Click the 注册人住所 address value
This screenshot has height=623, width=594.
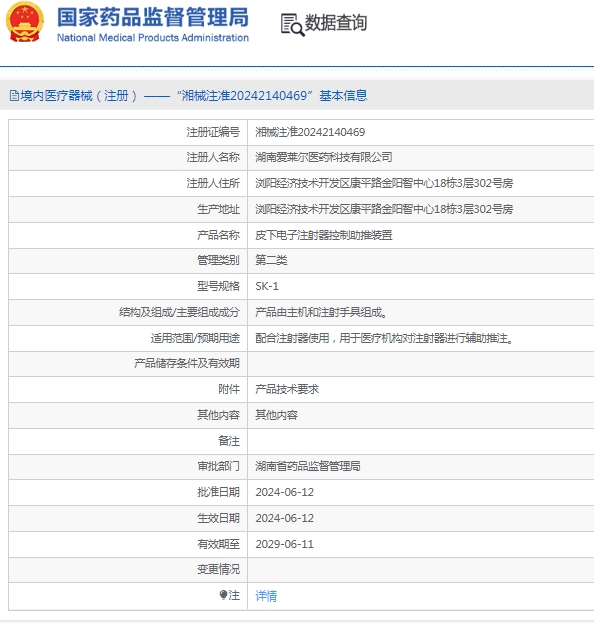click(x=384, y=183)
